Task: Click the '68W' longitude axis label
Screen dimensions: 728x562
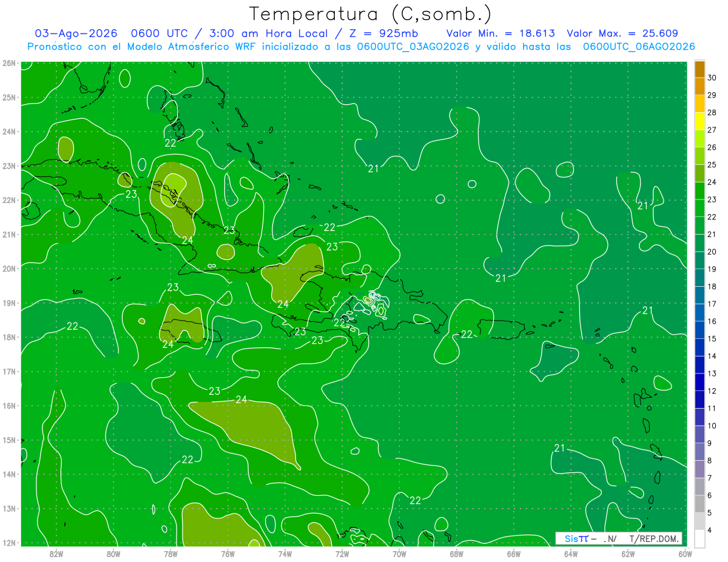Action: click(x=456, y=553)
